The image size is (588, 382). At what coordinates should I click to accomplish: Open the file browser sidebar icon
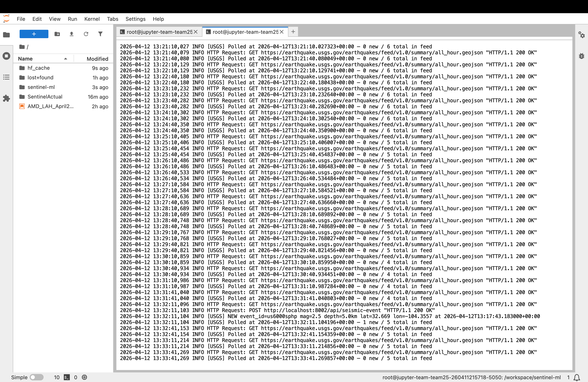point(6,35)
